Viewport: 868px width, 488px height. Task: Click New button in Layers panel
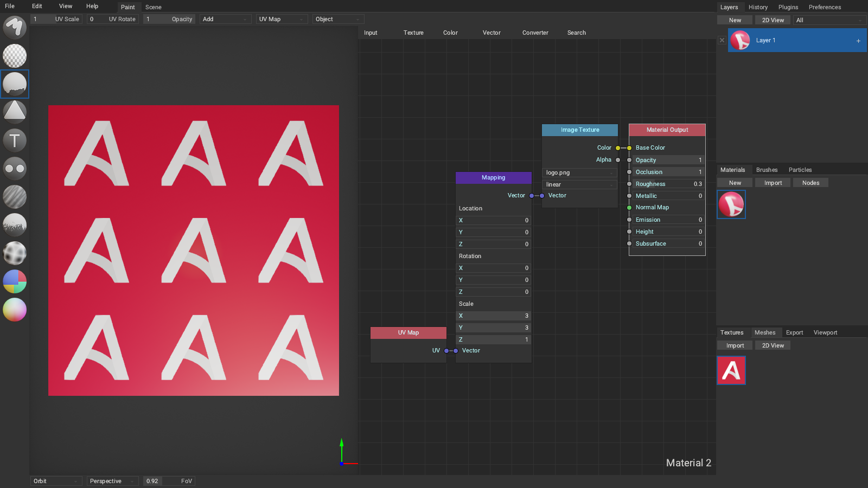pyautogui.click(x=735, y=20)
